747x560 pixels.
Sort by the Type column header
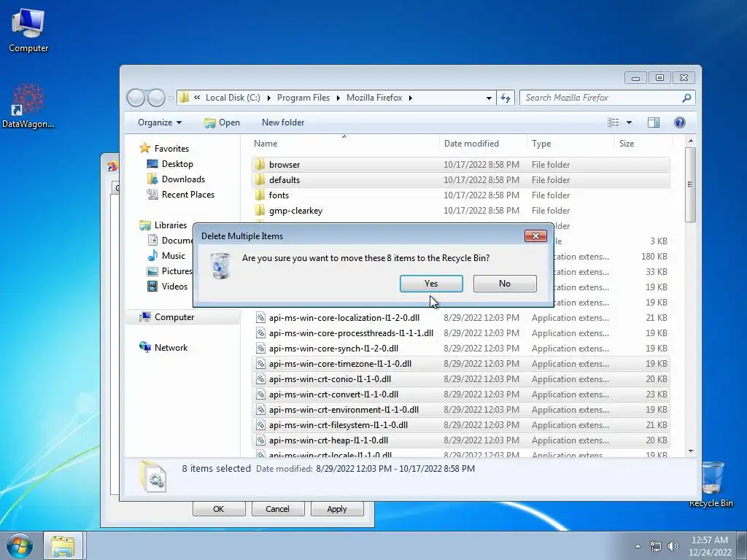tap(570, 144)
